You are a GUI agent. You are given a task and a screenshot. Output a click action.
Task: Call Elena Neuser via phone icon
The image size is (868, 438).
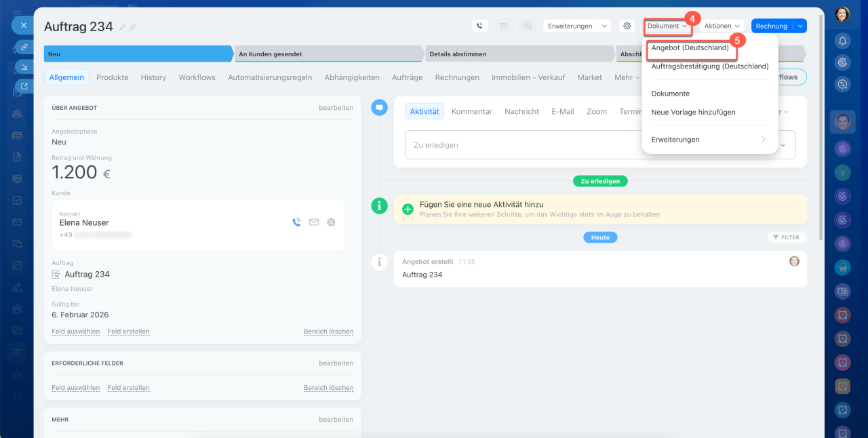(x=296, y=222)
